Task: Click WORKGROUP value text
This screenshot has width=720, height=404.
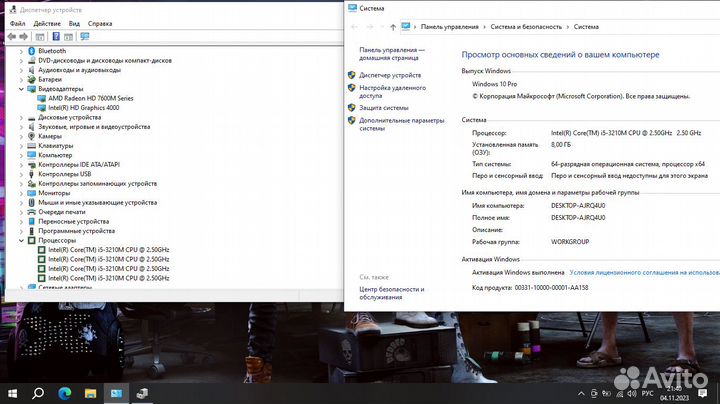Action: tap(570, 242)
